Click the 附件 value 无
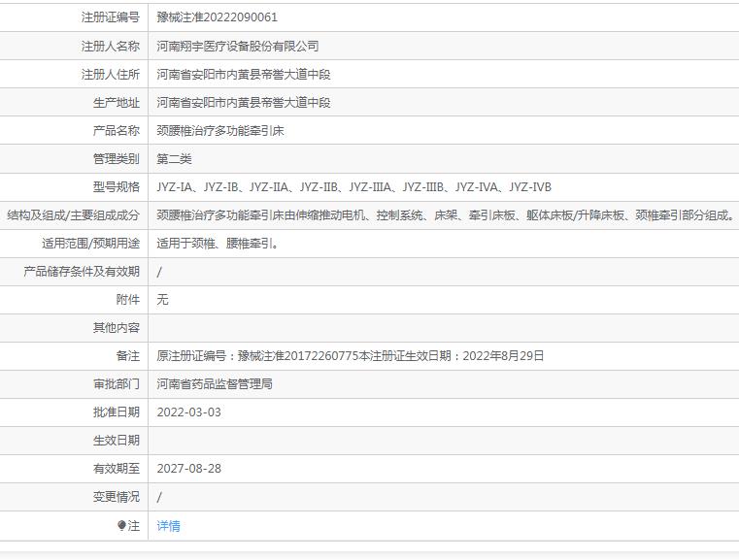Screen dimensions: 739x560 pos(162,300)
